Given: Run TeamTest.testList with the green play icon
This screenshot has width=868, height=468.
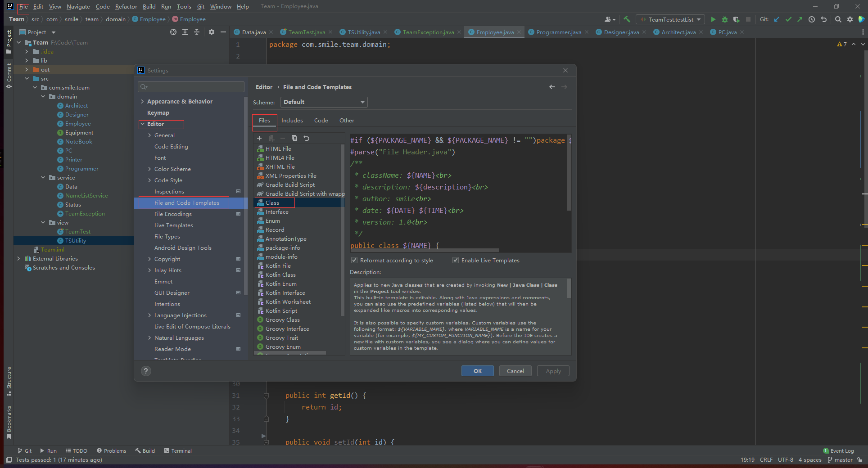Looking at the screenshot, I should [713, 19].
